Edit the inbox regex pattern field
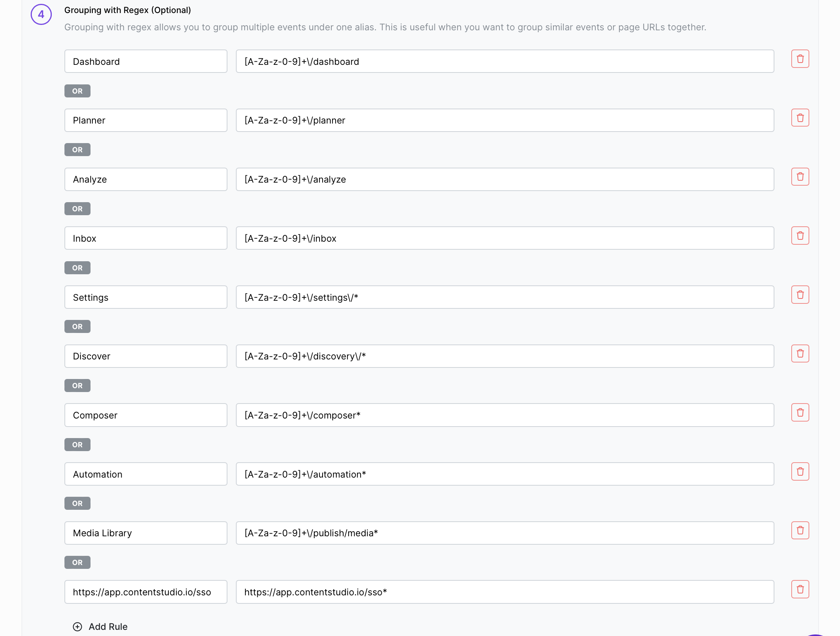 [x=505, y=238]
